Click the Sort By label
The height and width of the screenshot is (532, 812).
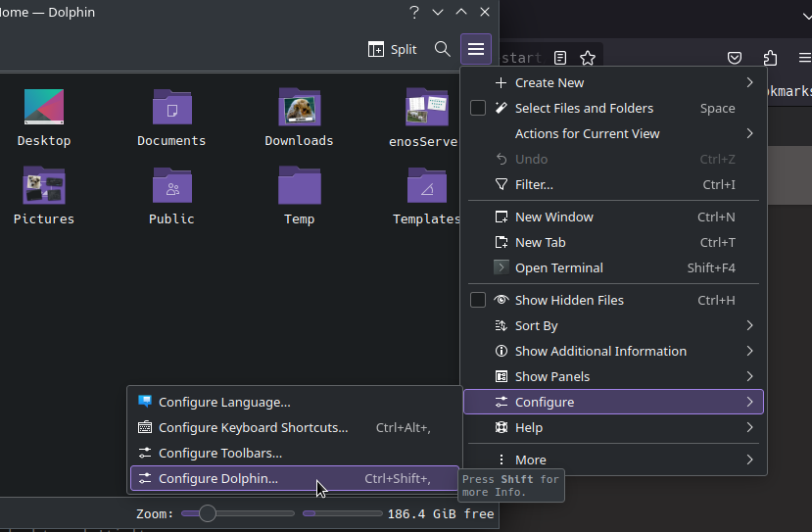(x=536, y=325)
